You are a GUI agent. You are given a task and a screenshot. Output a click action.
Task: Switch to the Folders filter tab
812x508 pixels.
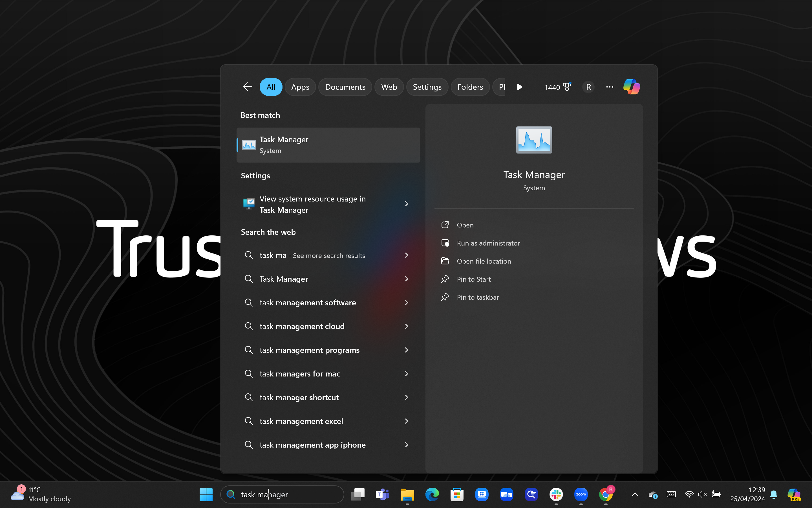[470, 87]
